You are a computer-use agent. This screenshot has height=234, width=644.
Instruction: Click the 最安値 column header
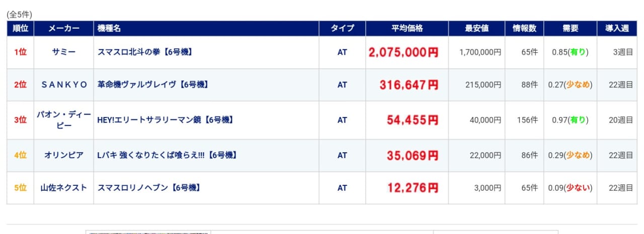[477, 29]
